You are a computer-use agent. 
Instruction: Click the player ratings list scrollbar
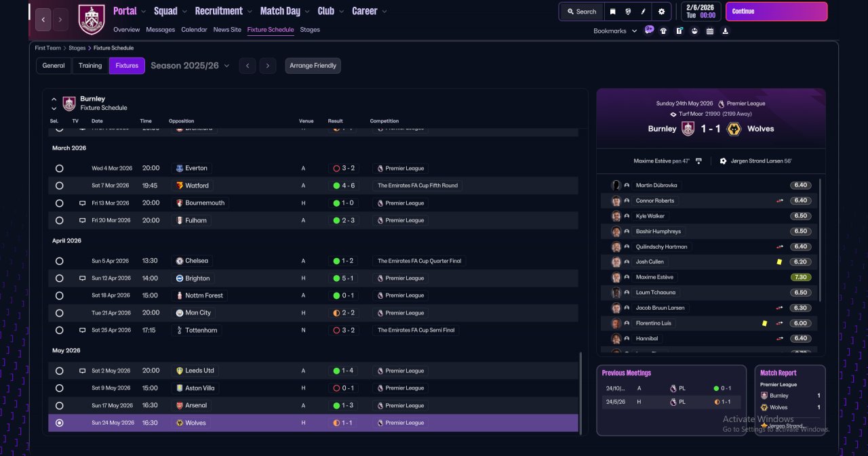820,240
